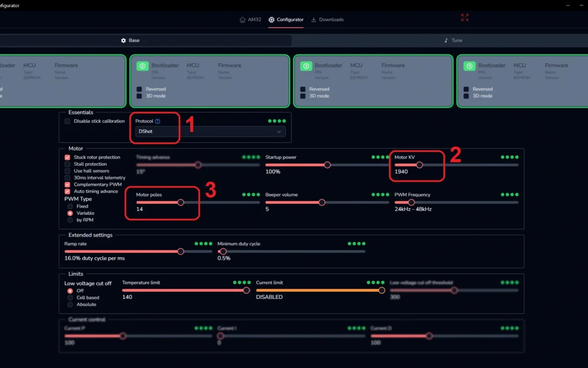Click green dots beside PWM Frequency
Viewport: 588px width, 368px height.
[x=510, y=195]
